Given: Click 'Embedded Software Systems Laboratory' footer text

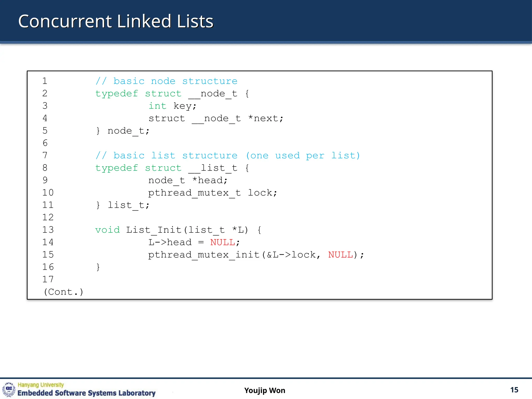Looking at the screenshot, I should click(x=86, y=393).
